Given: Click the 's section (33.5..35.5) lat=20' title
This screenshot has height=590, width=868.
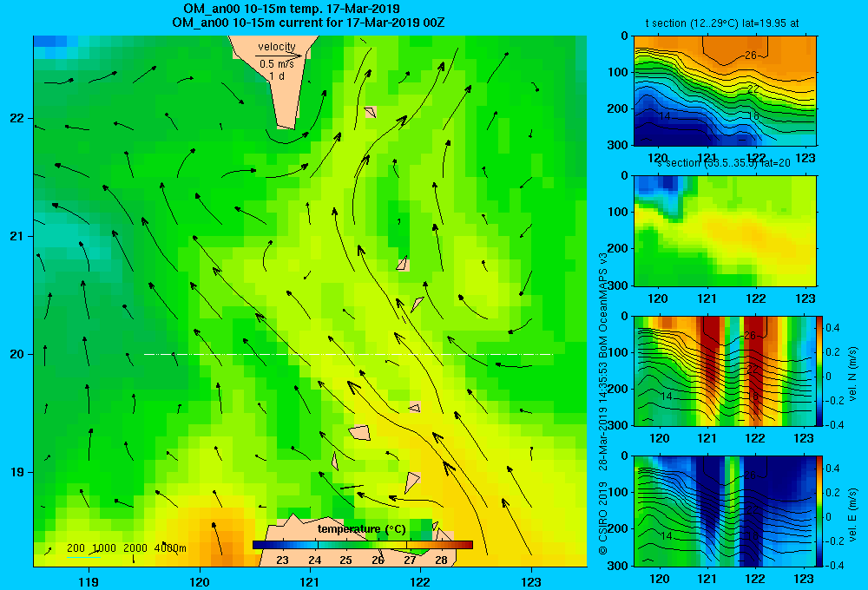Looking at the screenshot, I should 724,163.
